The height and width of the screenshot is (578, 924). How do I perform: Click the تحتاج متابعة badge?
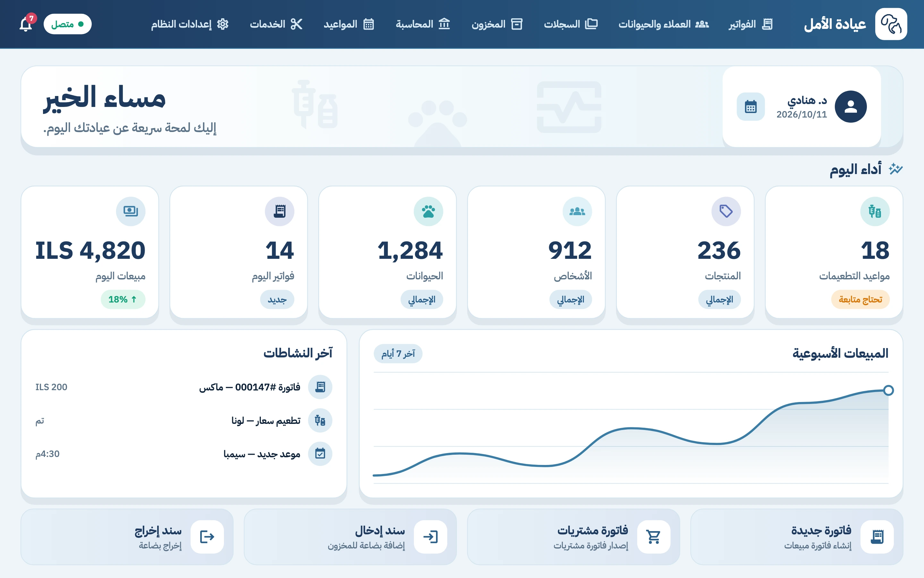(x=860, y=299)
